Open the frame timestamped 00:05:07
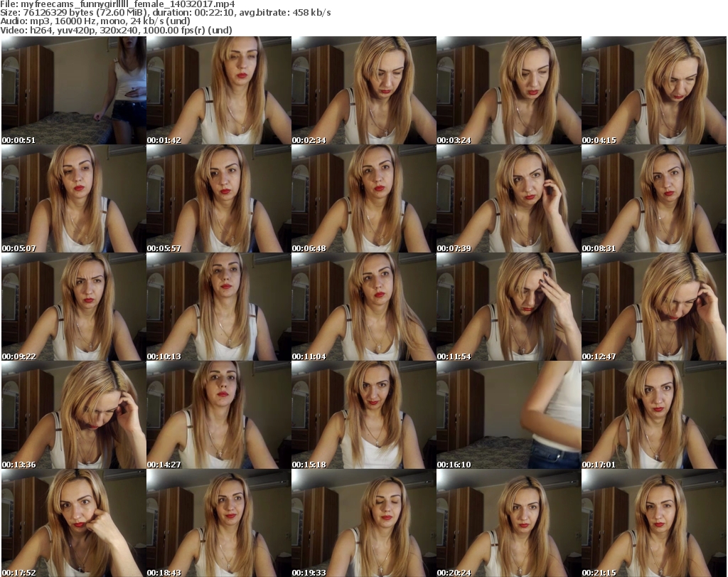The width and height of the screenshot is (728, 577). click(x=74, y=198)
